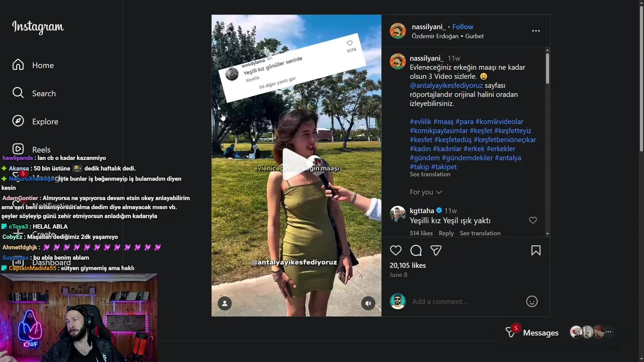
Task: Focus the Add a comment field
Action: point(465,302)
